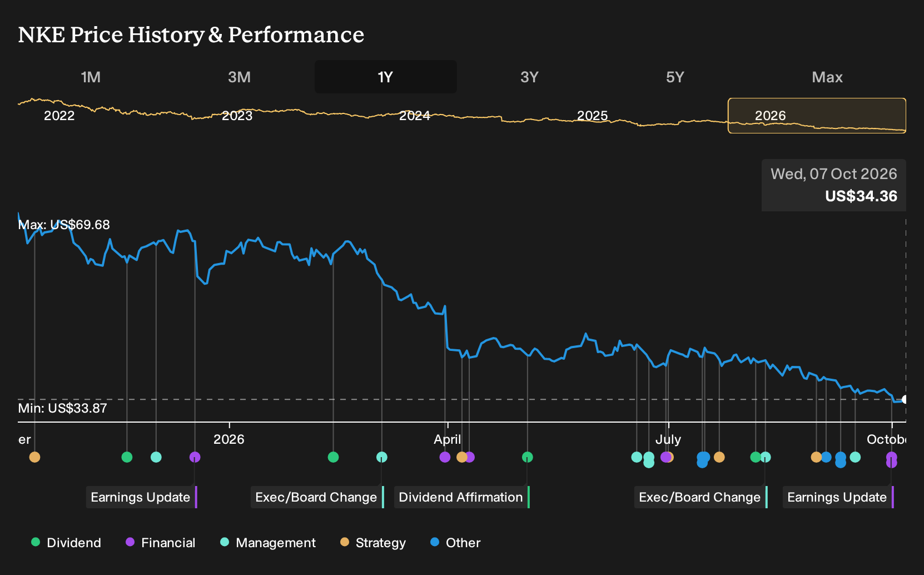Click the first orange Strategy marker on timeline
The height and width of the screenshot is (575, 924).
tap(34, 457)
